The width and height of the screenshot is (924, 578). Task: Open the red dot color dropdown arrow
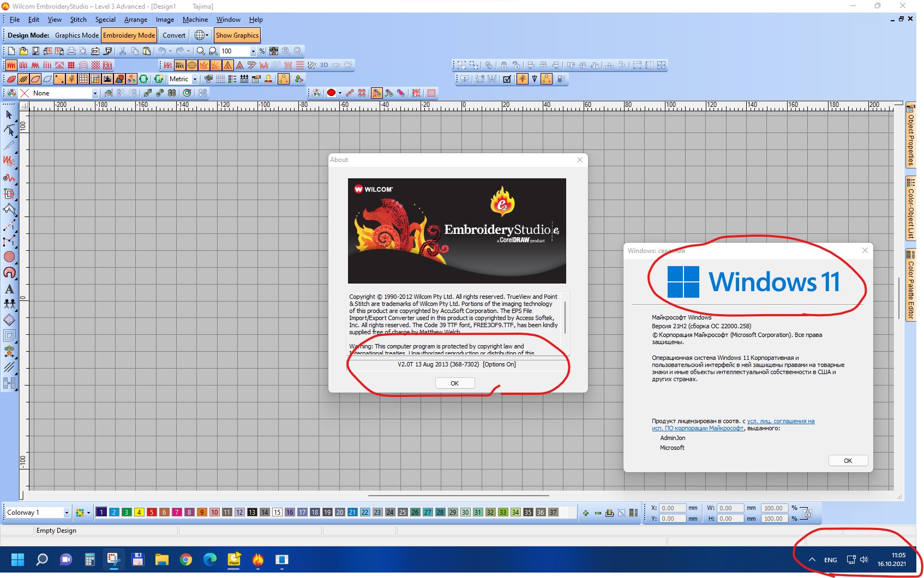340,93
